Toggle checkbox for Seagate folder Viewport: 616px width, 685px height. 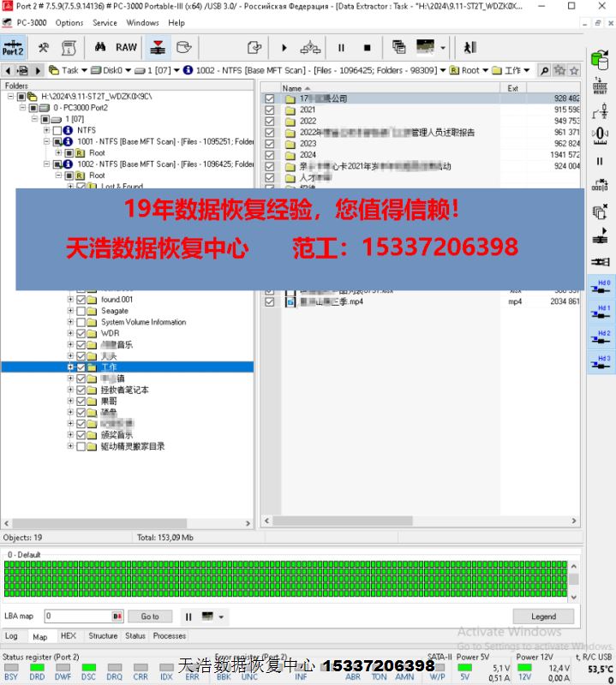pyautogui.click(x=81, y=312)
